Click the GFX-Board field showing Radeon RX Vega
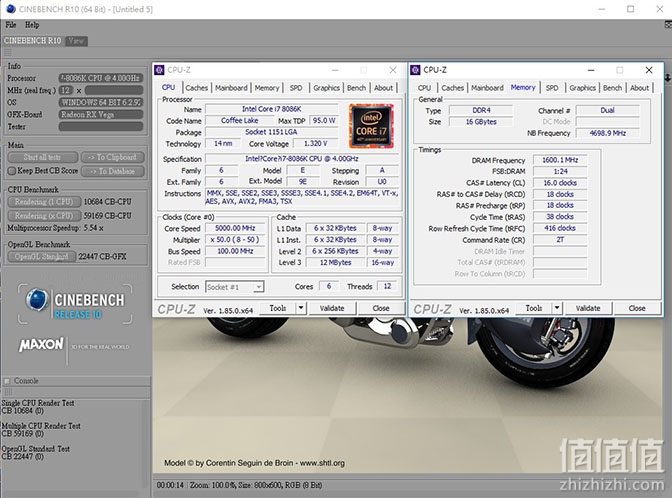This screenshot has width=672, height=498. point(101,114)
